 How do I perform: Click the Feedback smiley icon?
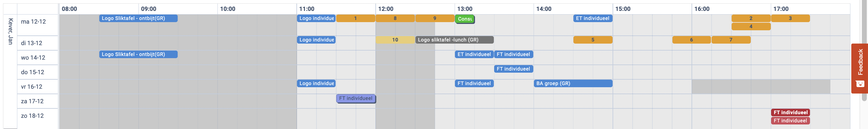(x=859, y=84)
